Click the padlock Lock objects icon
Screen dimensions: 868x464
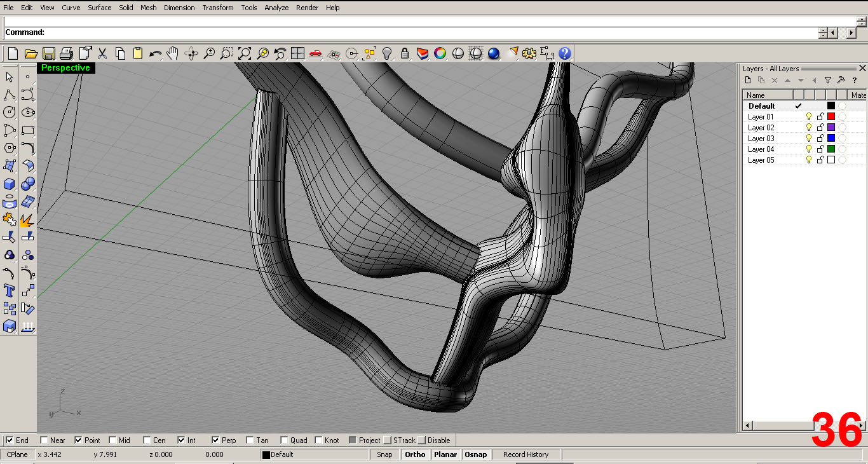click(404, 53)
